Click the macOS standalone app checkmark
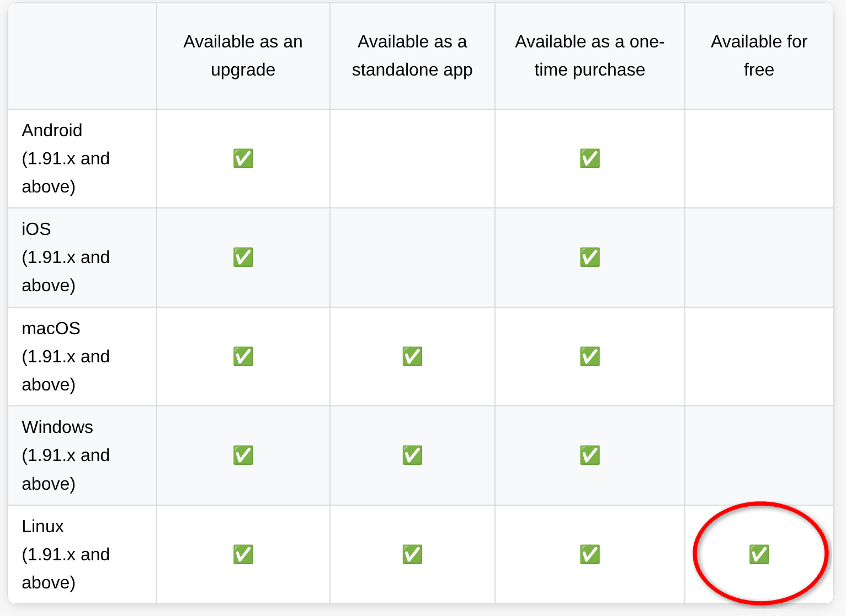The width and height of the screenshot is (846, 616). (x=412, y=357)
